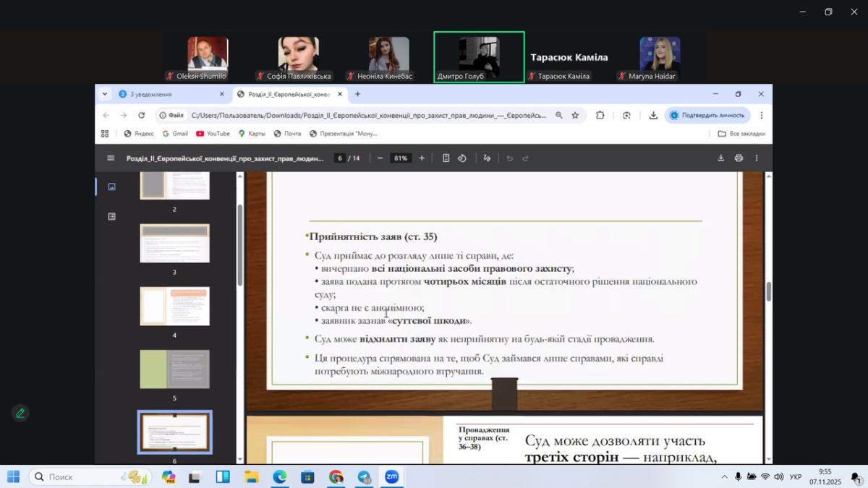Open the YouTube bookmark

click(x=213, y=134)
